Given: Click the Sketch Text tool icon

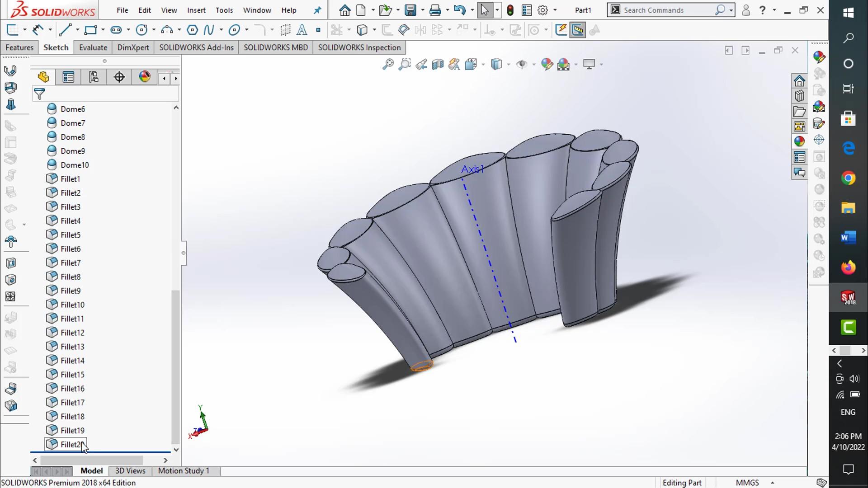Looking at the screenshot, I should [302, 30].
